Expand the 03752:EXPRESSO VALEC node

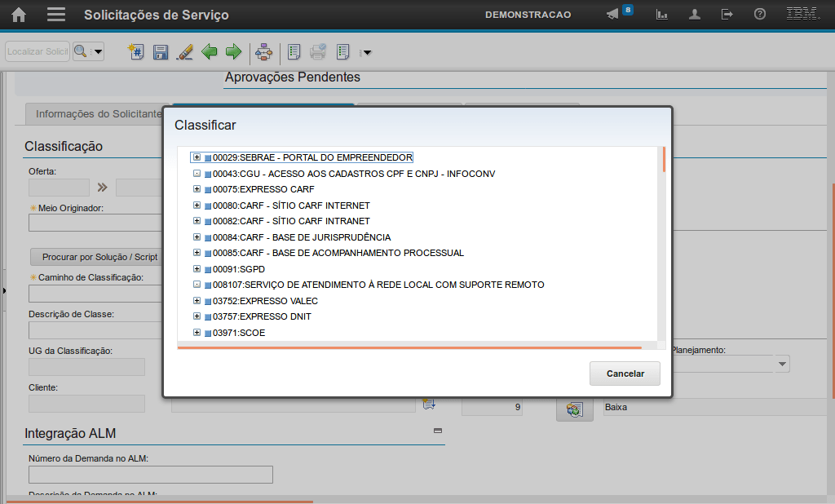pyautogui.click(x=197, y=300)
